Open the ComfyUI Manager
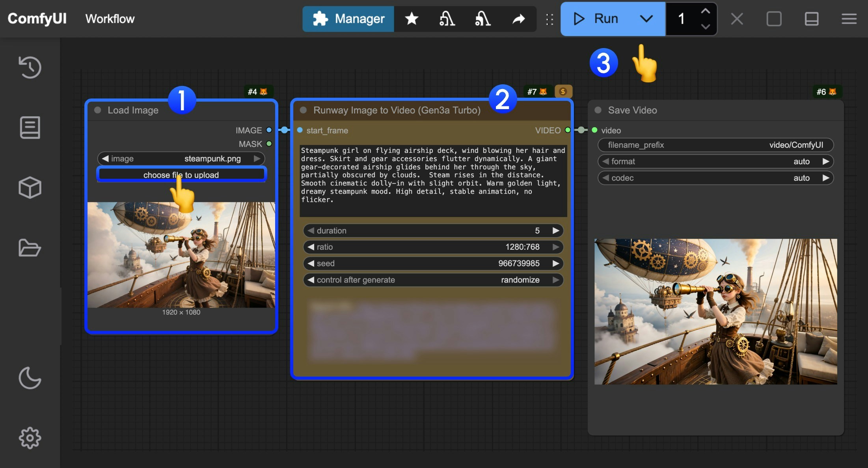This screenshot has width=868, height=468. [x=348, y=19]
